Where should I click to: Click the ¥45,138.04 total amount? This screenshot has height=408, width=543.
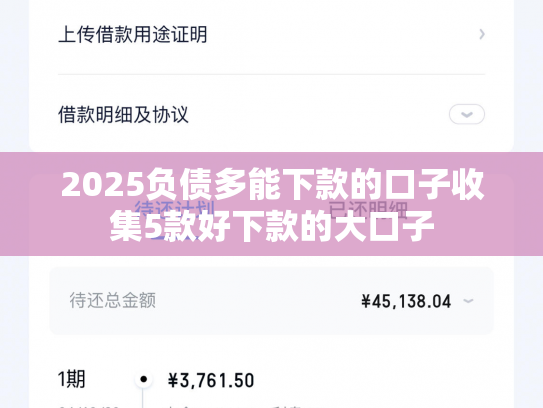406,301
